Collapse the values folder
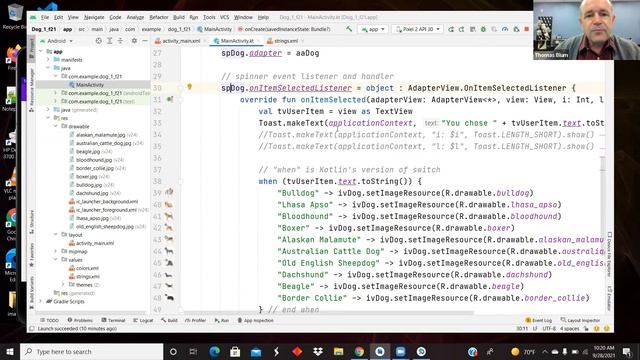This screenshot has height=360, width=640. point(56,260)
